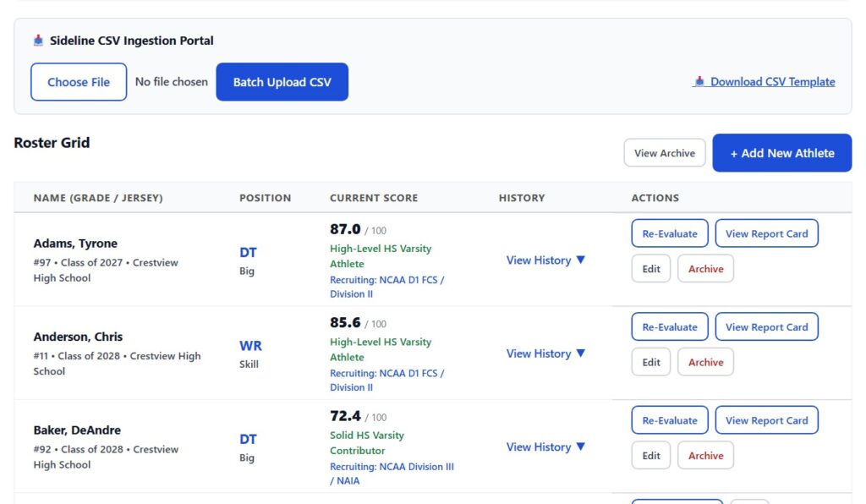
Task: Click the download icon beside CSV Template link
Action: (x=699, y=82)
